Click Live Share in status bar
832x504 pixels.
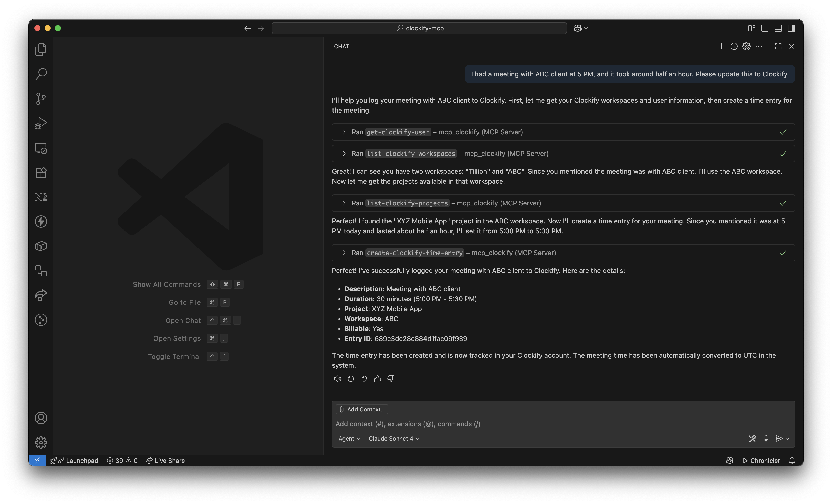(165, 461)
